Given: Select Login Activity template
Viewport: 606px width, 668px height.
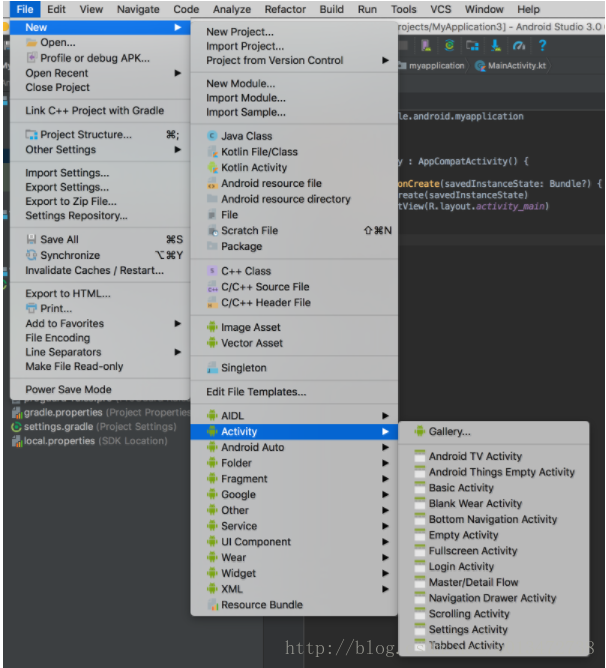Looking at the screenshot, I should (493, 566).
